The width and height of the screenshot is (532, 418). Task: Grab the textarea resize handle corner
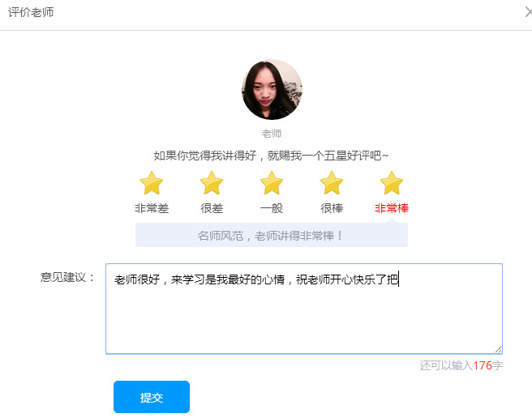coord(498,349)
